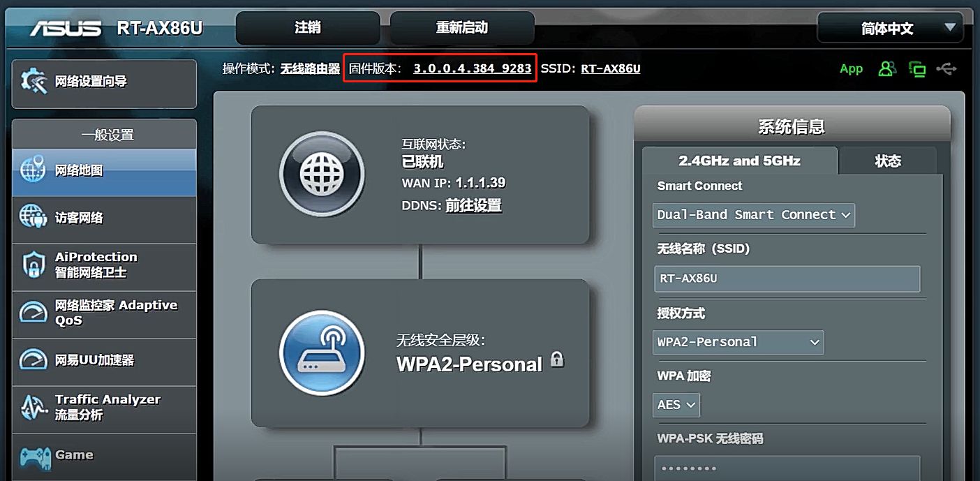Click the 已联机 internet status text
The height and width of the screenshot is (481, 980).
pyautogui.click(x=422, y=162)
